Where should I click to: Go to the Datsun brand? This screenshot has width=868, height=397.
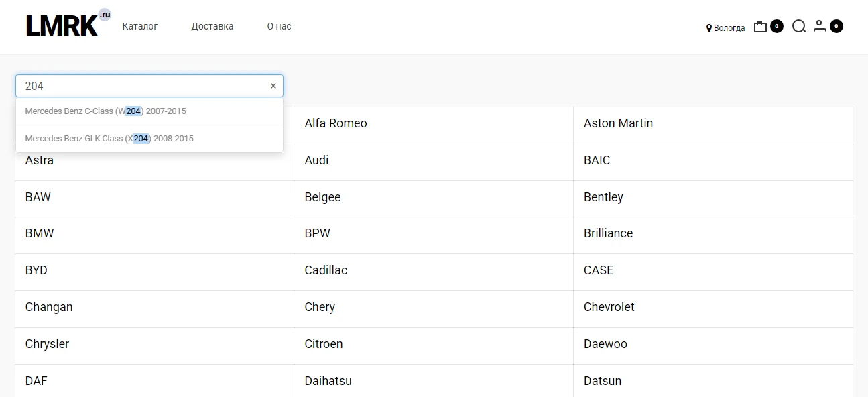603,381
